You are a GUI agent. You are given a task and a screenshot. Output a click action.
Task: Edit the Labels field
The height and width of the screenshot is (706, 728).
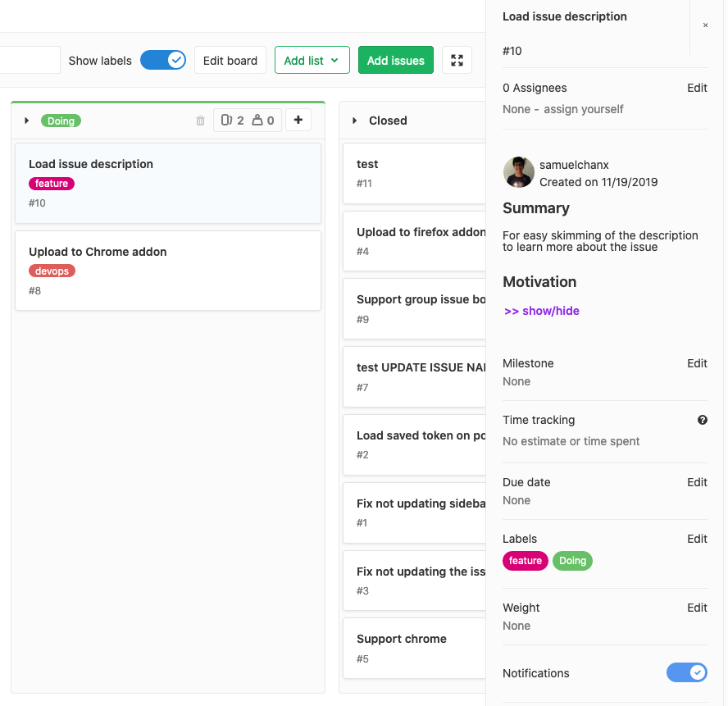(697, 539)
